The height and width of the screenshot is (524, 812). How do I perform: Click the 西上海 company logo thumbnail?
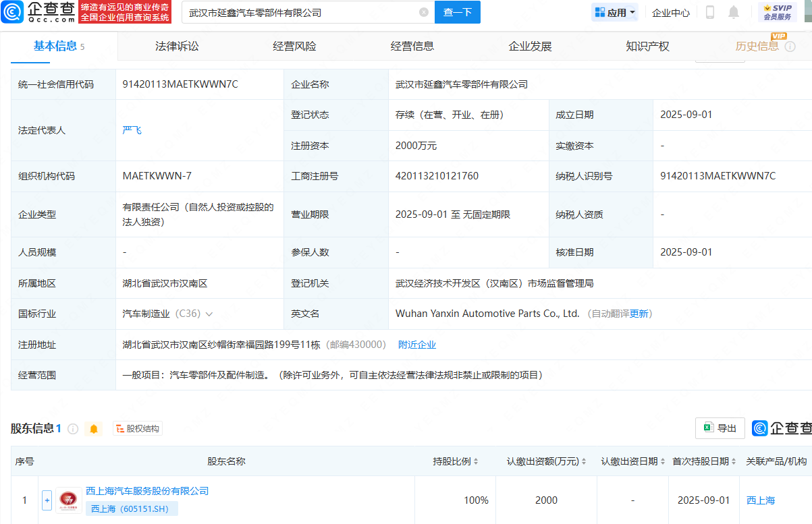click(69, 500)
